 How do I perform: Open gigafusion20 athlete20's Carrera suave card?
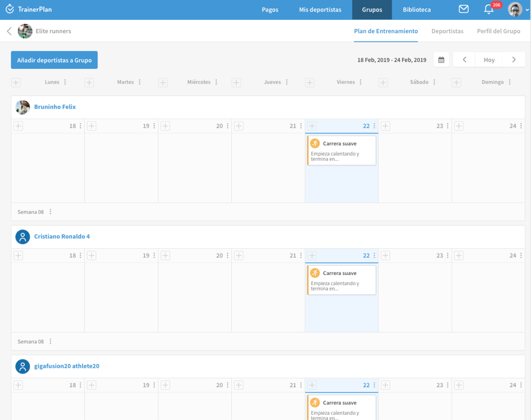342,407
